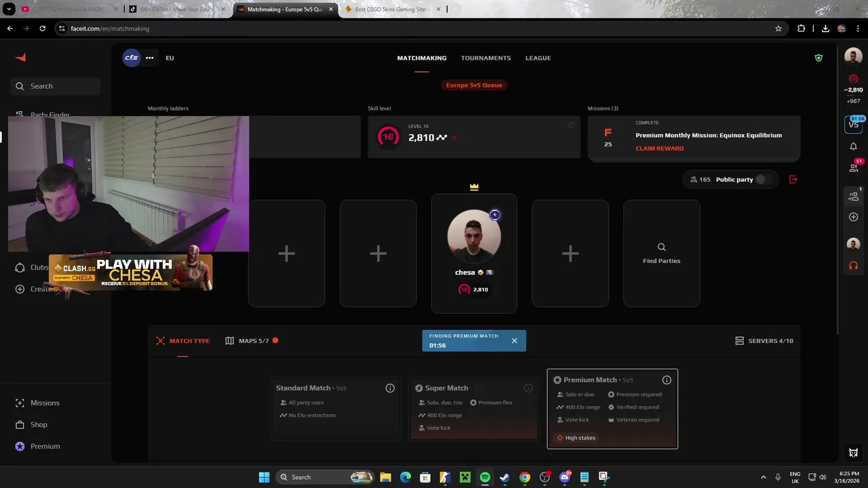This screenshot has width=868, height=488.
Task: Open Spotify from the taskbar
Action: (x=485, y=477)
